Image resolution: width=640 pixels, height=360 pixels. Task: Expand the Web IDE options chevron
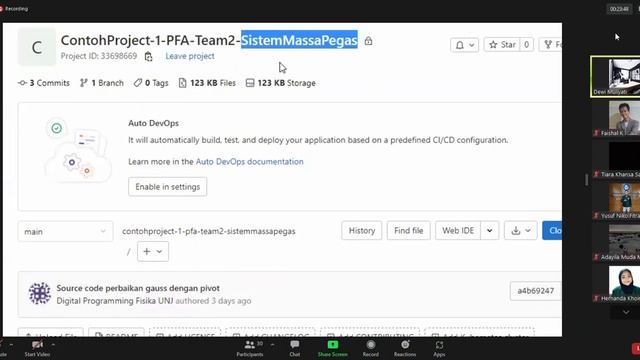tap(490, 231)
